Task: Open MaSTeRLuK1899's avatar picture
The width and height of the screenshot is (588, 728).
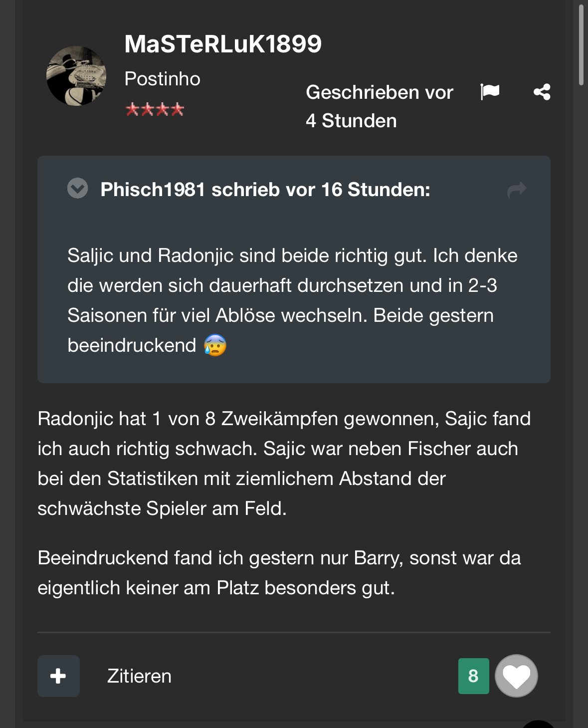Action: (x=76, y=76)
